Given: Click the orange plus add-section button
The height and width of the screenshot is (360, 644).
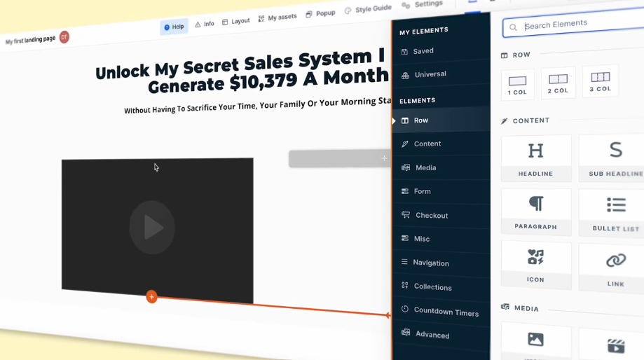Looking at the screenshot, I should coord(151,297).
